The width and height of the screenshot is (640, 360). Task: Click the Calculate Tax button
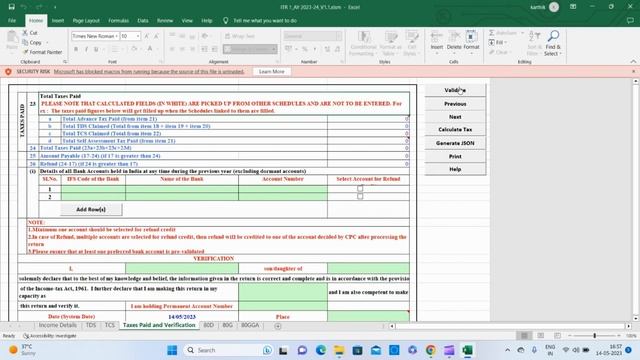(455, 129)
